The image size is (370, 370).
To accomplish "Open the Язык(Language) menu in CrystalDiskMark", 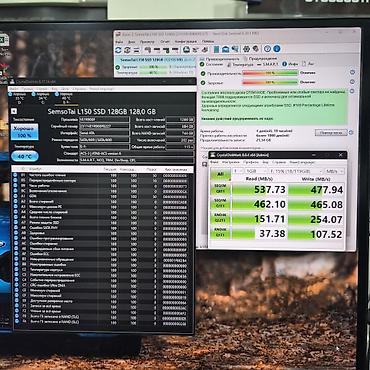I will pos(302,162).
